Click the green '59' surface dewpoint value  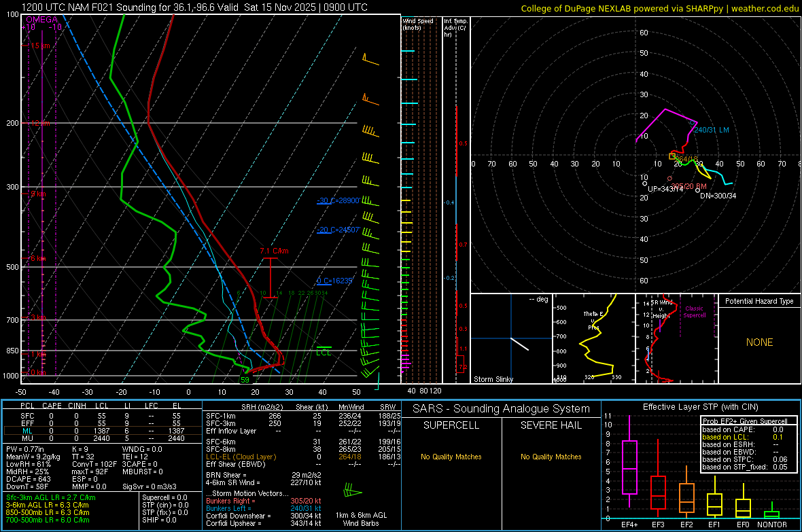tap(245, 380)
